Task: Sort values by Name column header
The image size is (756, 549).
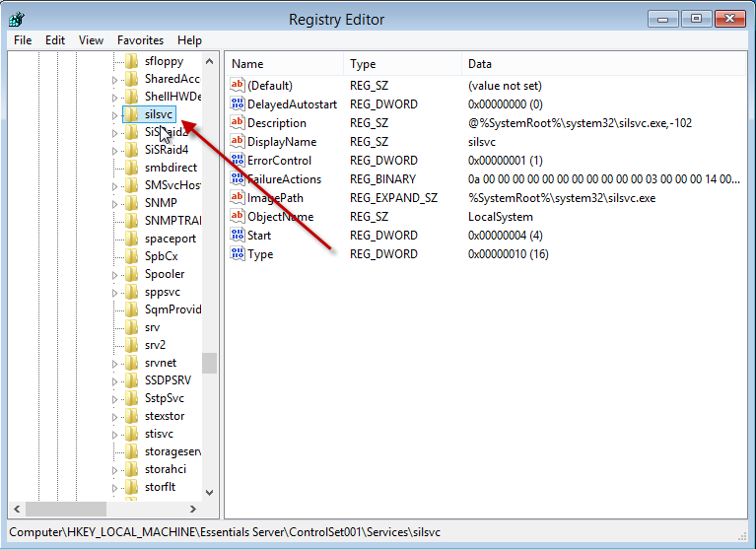Action: point(284,64)
